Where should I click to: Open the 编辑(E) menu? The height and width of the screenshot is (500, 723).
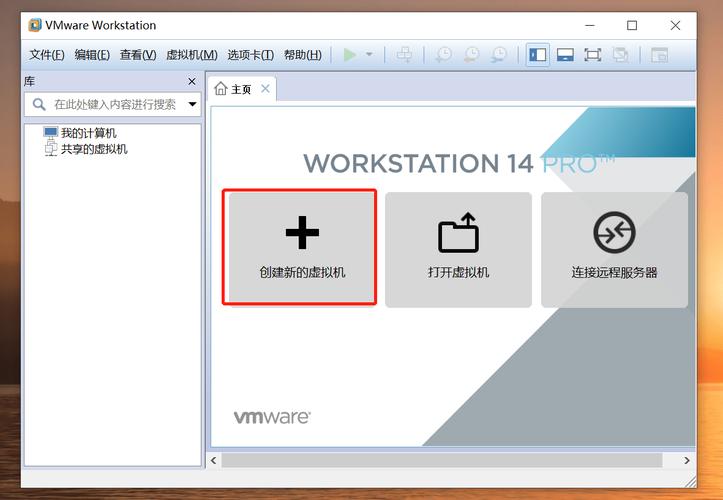(x=92, y=55)
